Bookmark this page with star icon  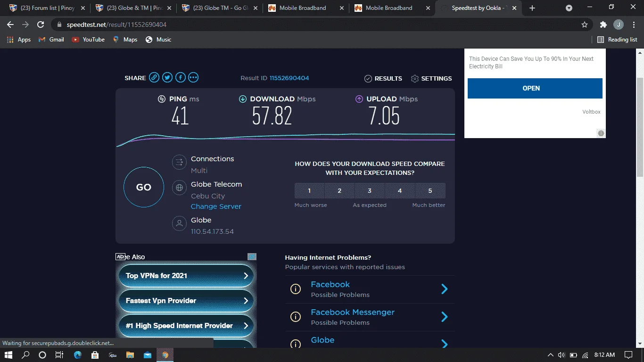[x=585, y=25]
